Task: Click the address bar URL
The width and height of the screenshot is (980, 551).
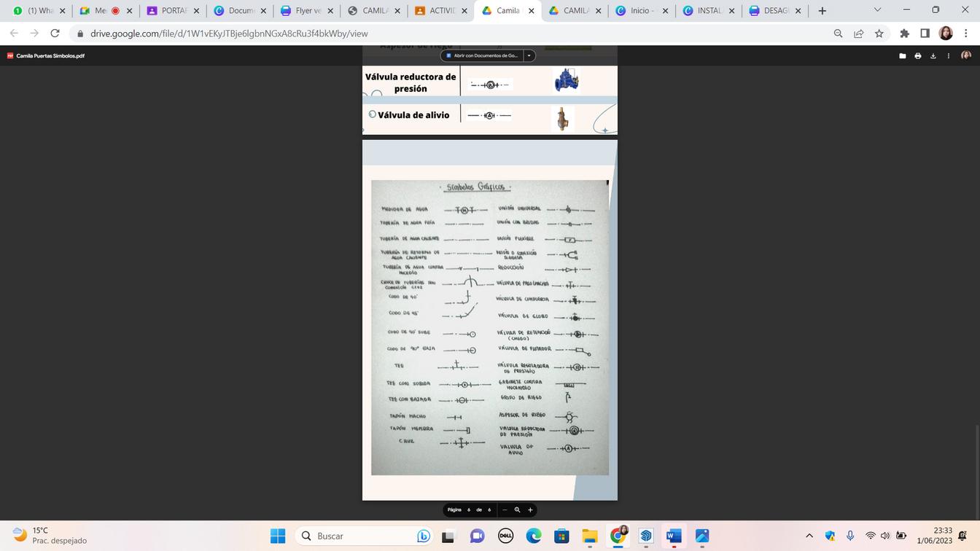Action: [x=229, y=34]
